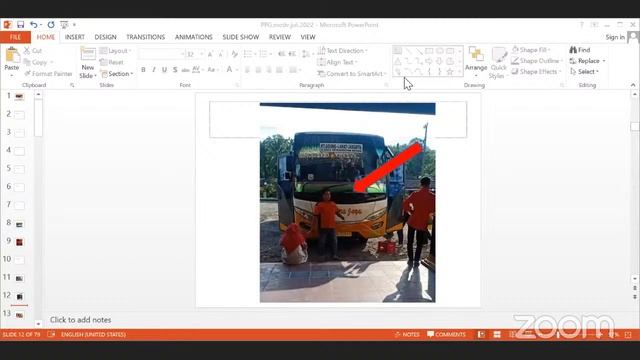This screenshot has height=360, width=640.
Task: Click the Cut button
Action: coord(33,51)
